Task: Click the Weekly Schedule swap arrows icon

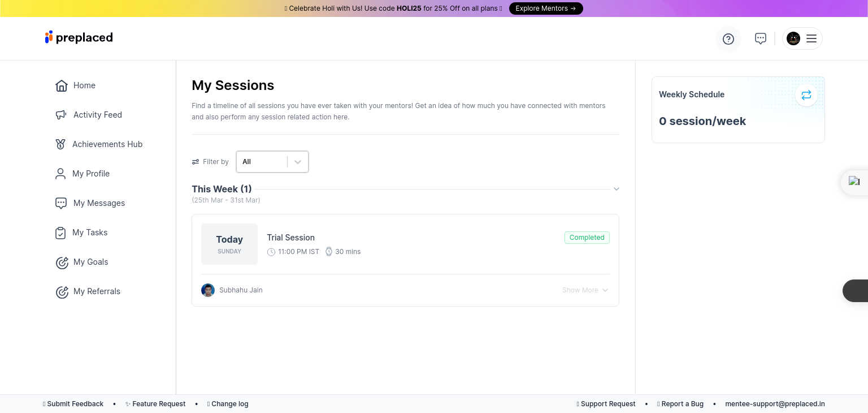Action: [806, 95]
